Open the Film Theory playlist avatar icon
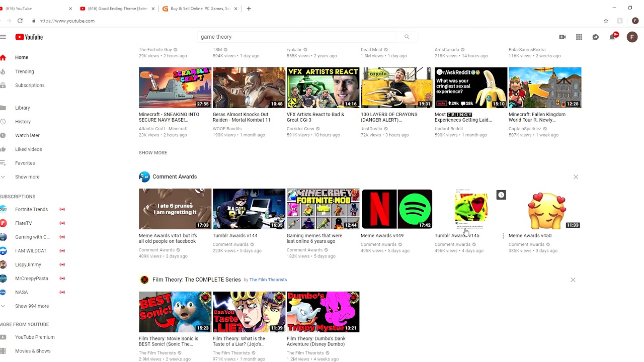 pos(144,280)
